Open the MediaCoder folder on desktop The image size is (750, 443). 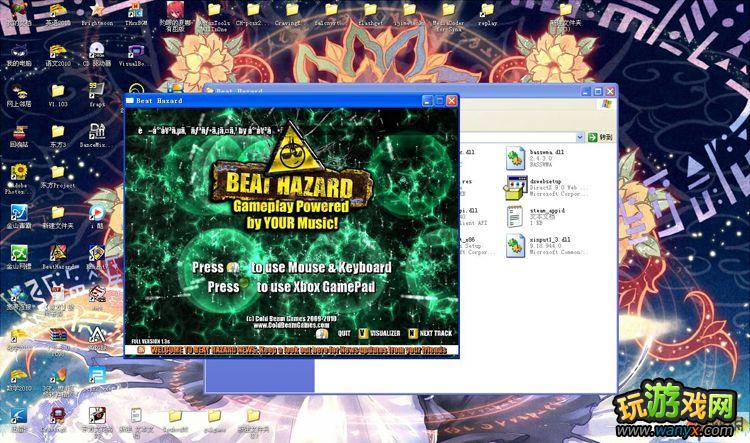coord(448,16)
